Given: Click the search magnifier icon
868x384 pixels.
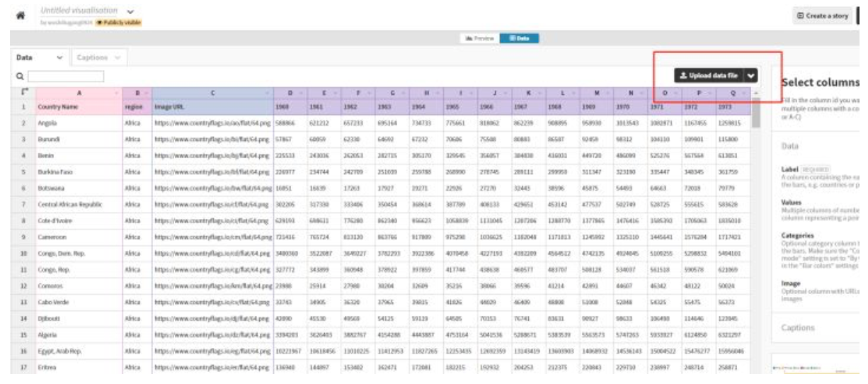Looking at the screenshot, I should (21, 76).
